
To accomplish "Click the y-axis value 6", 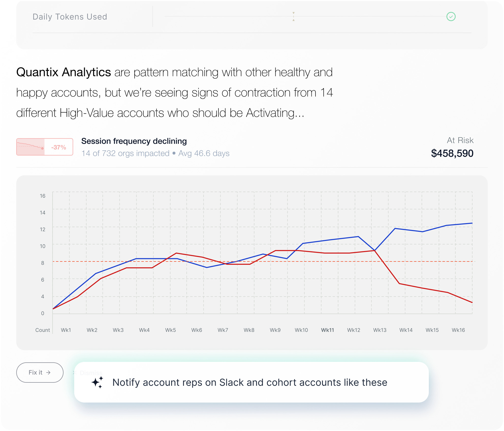I will (43, 280).
